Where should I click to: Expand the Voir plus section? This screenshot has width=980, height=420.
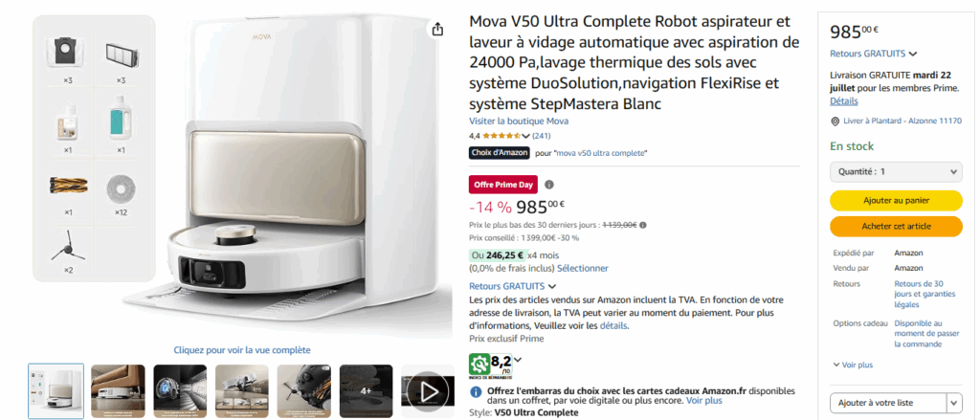click(853, 365)
